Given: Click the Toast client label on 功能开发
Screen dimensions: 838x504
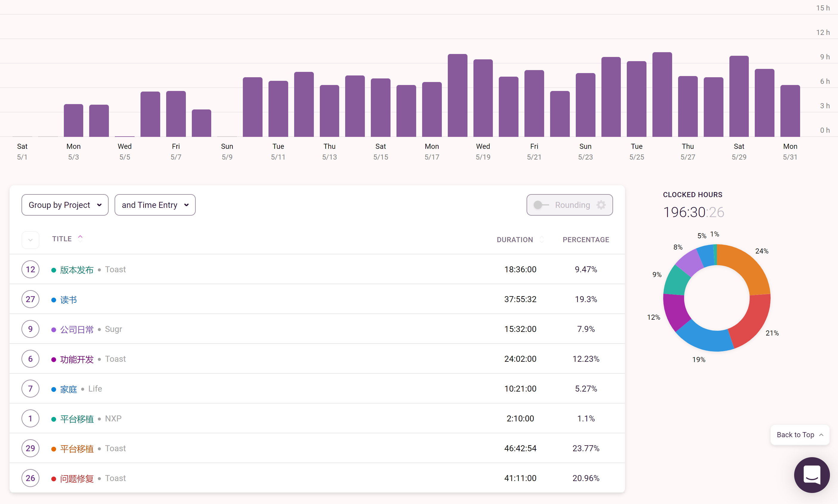Looking at the screenshot, I should [x=115, y=359].
